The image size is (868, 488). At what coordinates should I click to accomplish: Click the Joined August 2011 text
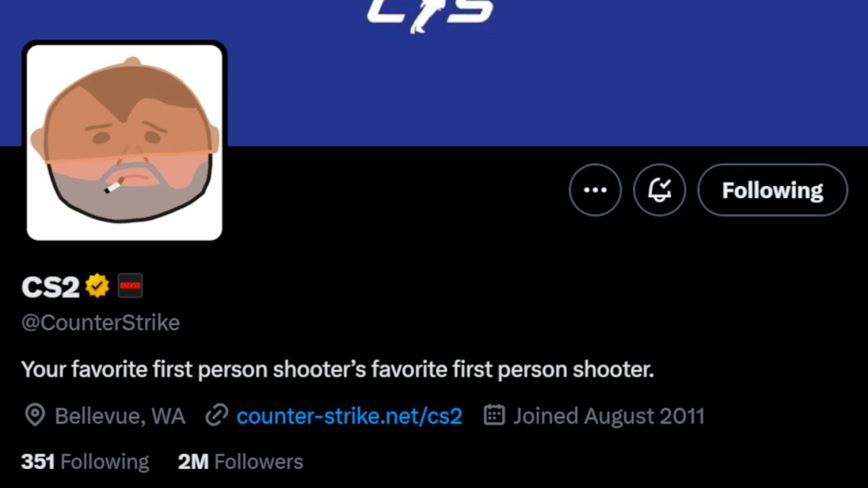coord(609,415)
